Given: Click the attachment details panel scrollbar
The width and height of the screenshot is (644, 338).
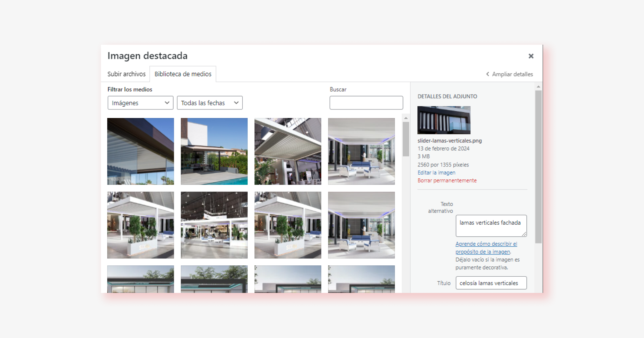Looking at the screenshot, I should [x=538, y=166].
